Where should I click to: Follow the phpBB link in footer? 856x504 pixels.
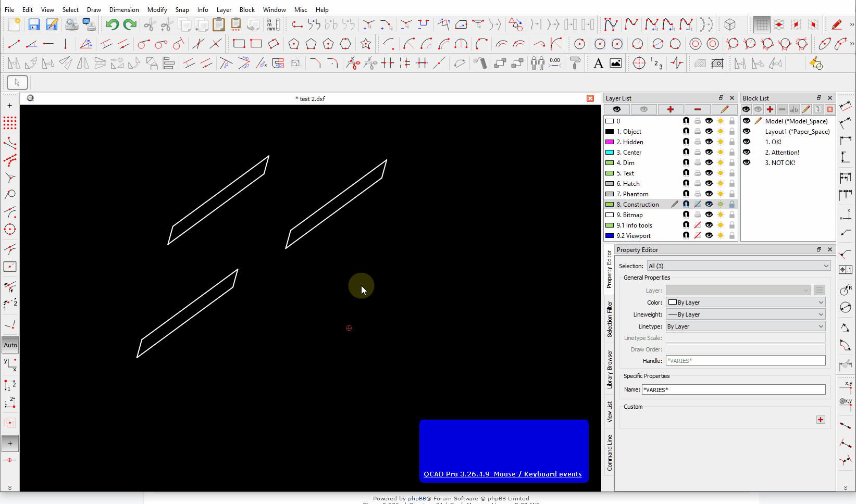coord(417,498)
